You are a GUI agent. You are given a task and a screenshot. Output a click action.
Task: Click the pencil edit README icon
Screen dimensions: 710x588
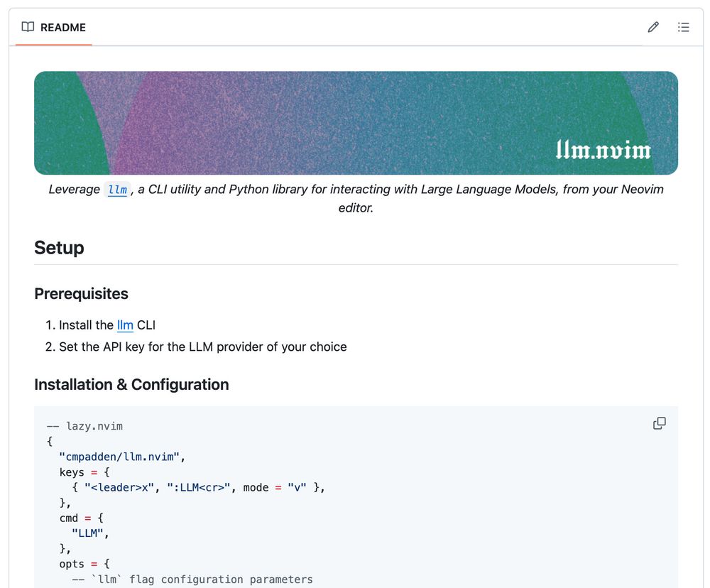click(x=653, y=27)
